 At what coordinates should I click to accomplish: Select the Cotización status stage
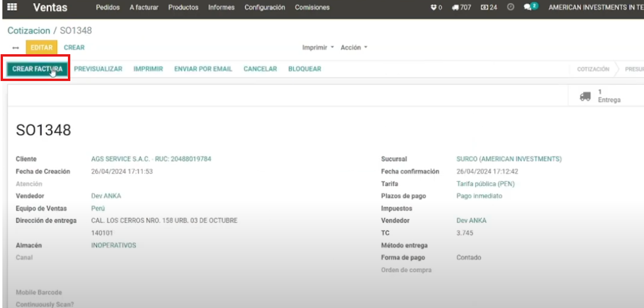593,69
